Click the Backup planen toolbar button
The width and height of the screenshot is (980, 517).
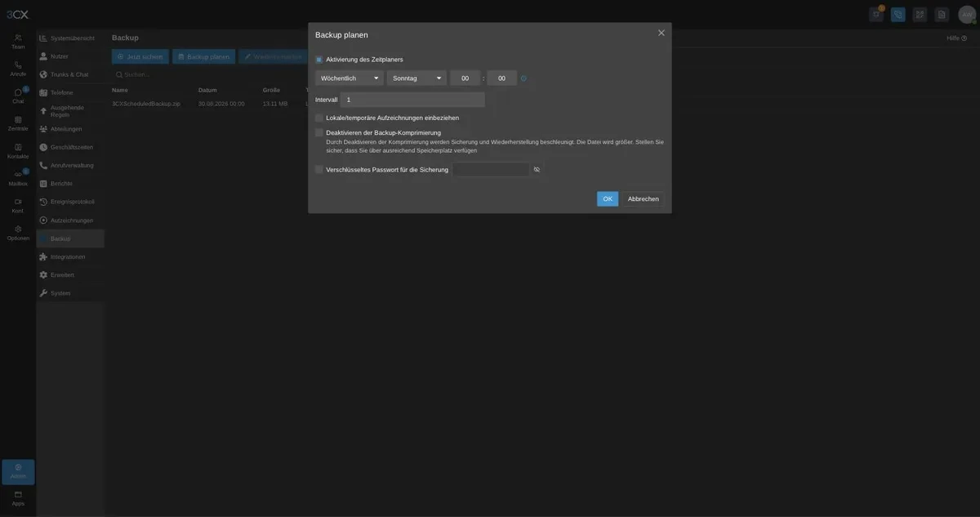[x=203, y=56]
